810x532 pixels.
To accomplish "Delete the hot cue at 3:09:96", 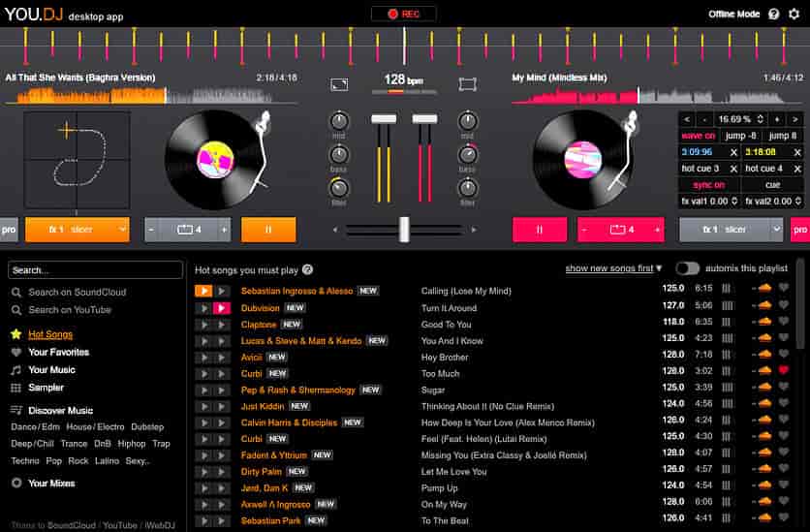I will tap(733, 152).
